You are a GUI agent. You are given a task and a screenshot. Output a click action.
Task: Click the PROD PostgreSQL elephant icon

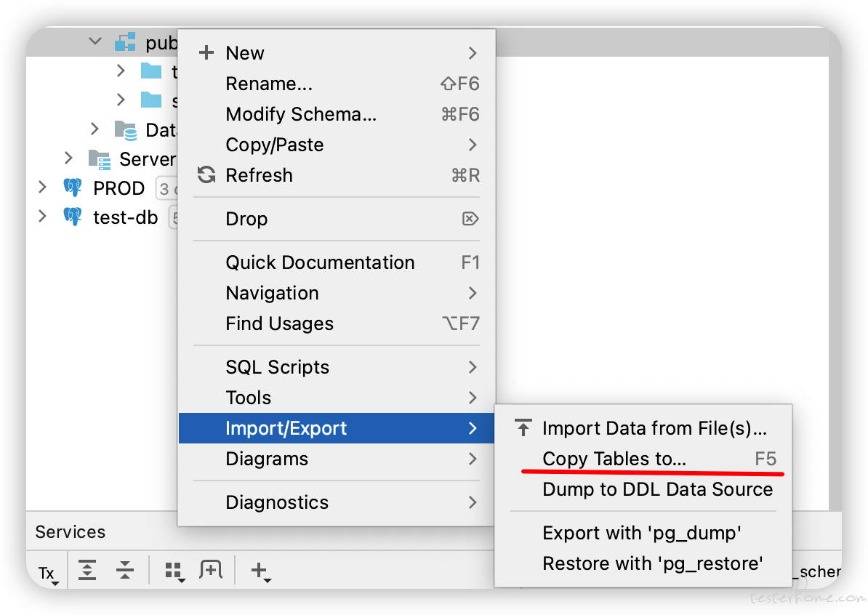pyautogui.click(x=73, y=188)
